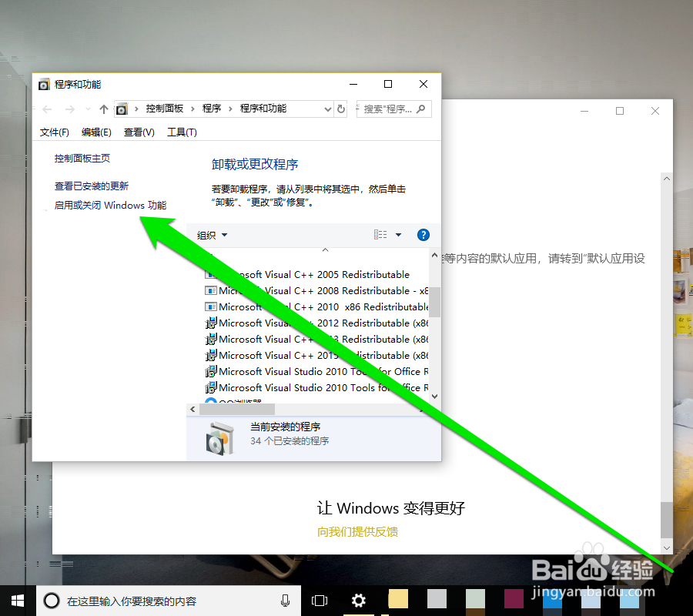Image resolution: width=693 pixels, height=616 pixels.
Task: Open the 查看(V) menu
Action: 139,132
